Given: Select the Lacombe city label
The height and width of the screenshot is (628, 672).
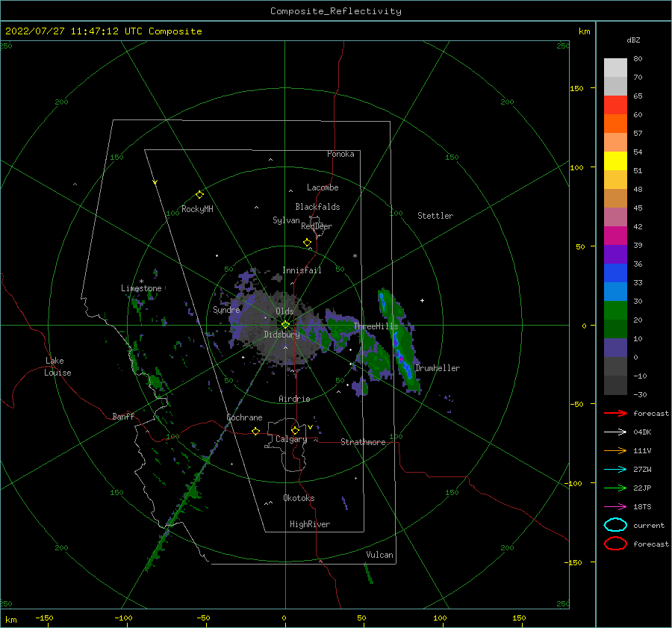Looking at the screenshot, I should 323,187.
